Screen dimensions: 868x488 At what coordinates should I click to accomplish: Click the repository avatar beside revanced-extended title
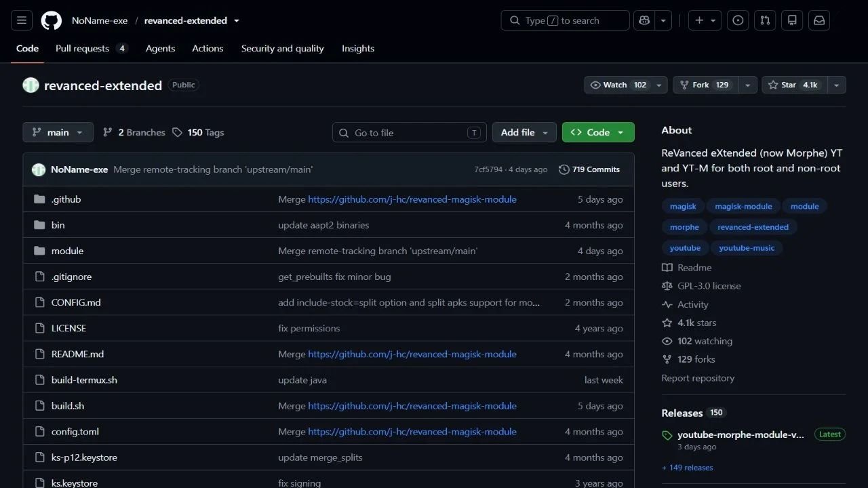31,85
